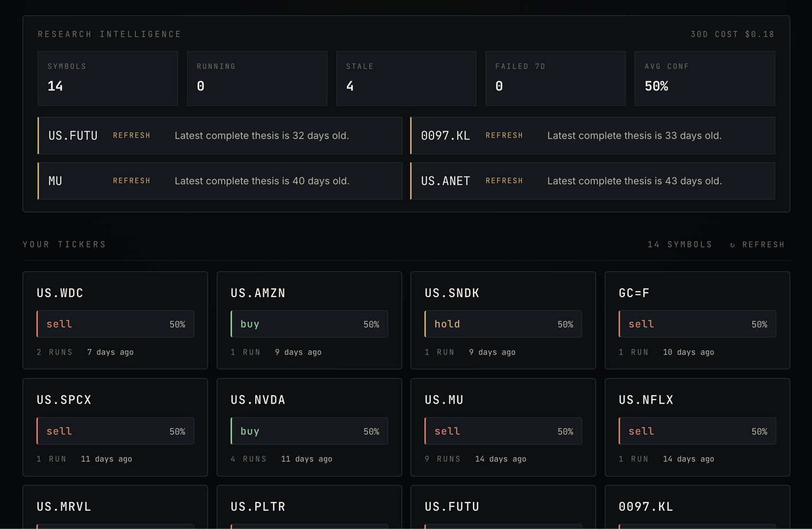The width and height of the screenshot is (812, 529).
Task: Open the US.NFLX ticker card title
Action: [646, 400]
